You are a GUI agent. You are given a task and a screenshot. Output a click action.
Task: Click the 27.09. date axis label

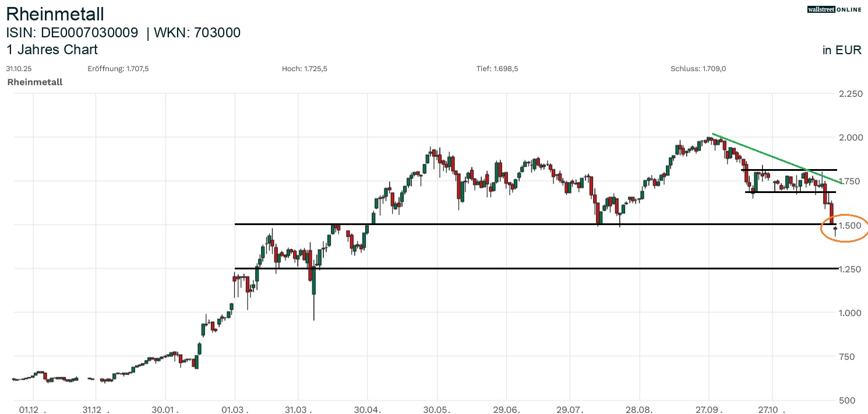point(710,409)
